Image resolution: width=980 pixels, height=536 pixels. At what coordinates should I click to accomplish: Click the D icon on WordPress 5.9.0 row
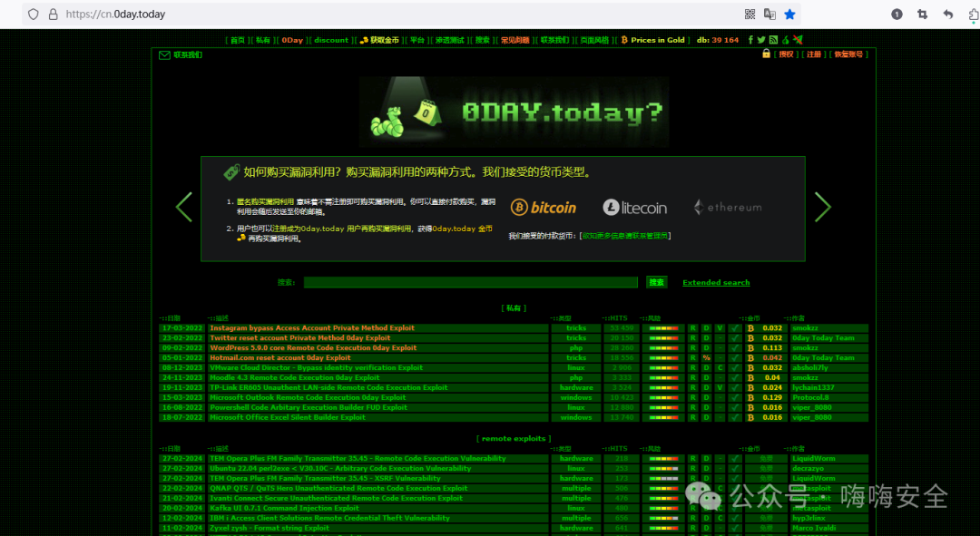click(706, 348)
